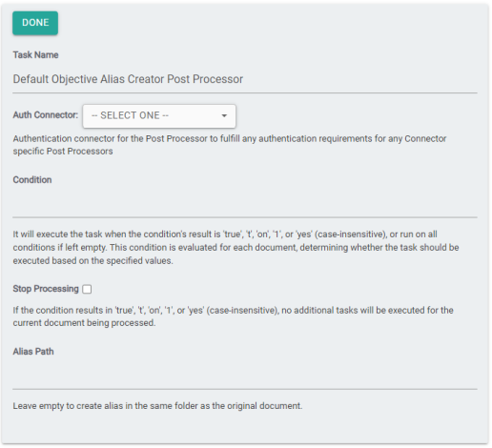Select the '-- SELECT ONE --' placeholder text

click(x=130, y=115)
